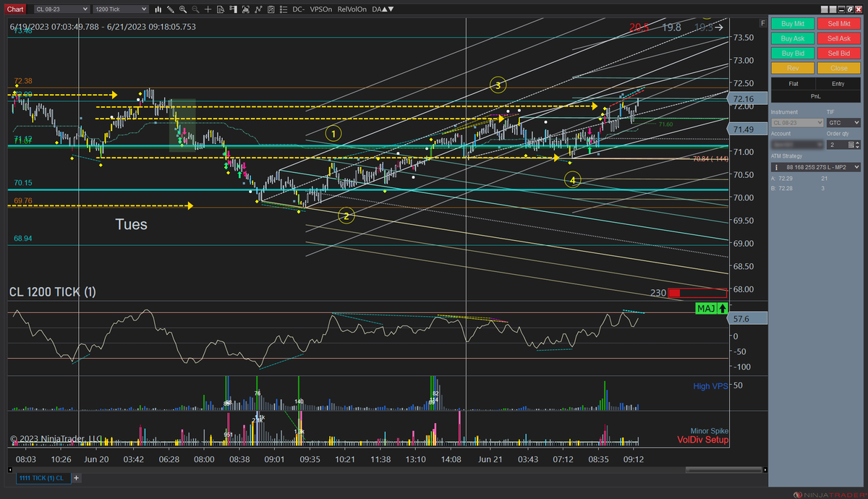868x499 pixels.
Task: Toggle the F button at chart corner
Action: pyautogui.click(x=762, y=23)
